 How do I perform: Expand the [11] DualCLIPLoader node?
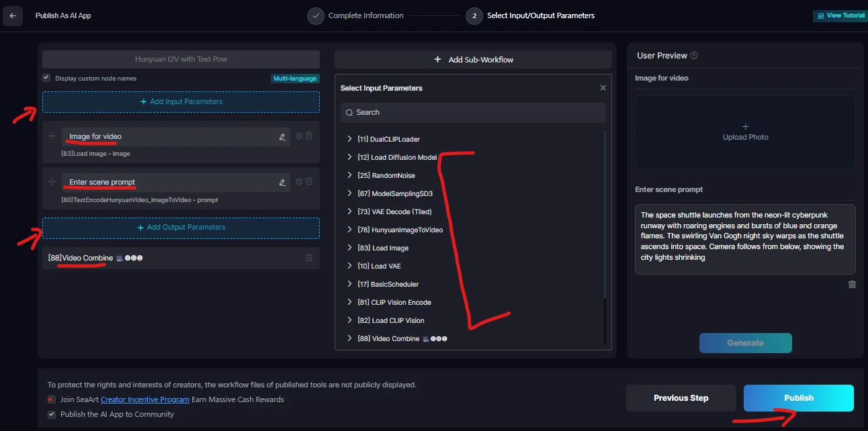click(349, 139)
